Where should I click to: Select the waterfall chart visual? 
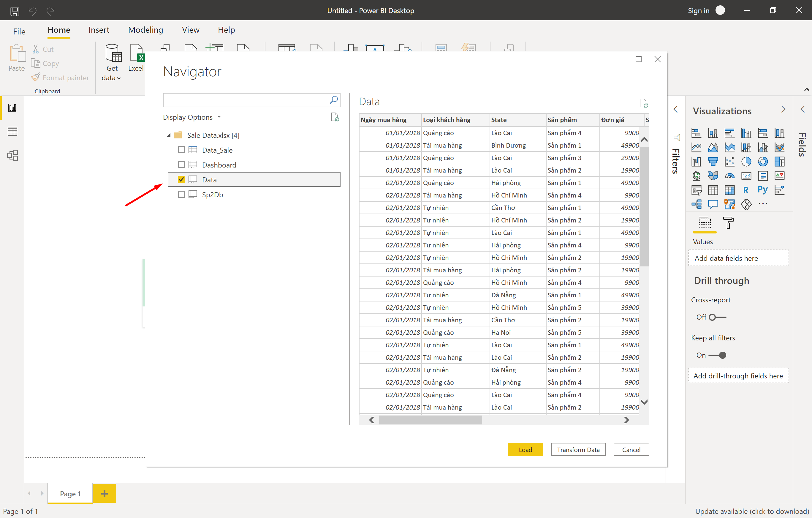(x=696, y=162)
